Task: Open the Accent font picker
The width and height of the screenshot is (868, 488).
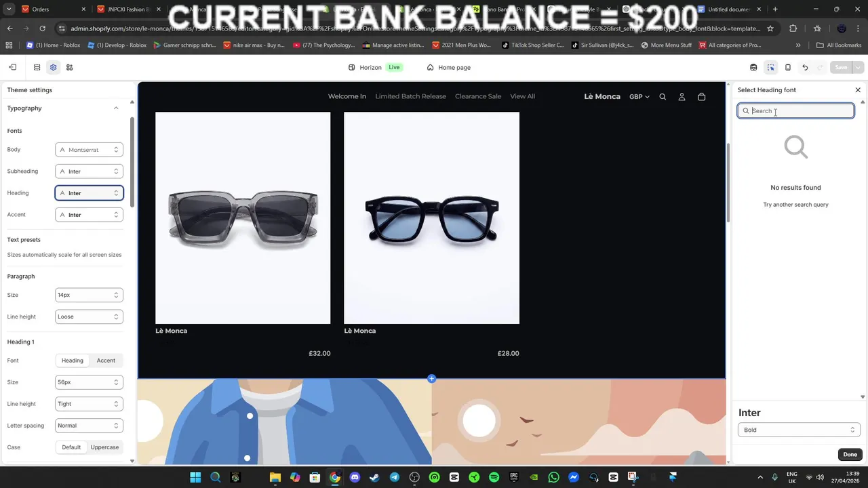Action: (x=89, y=215)
